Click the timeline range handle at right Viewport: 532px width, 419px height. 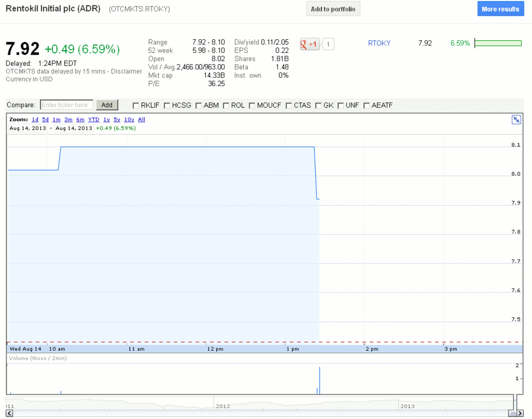tap(516, 403)
